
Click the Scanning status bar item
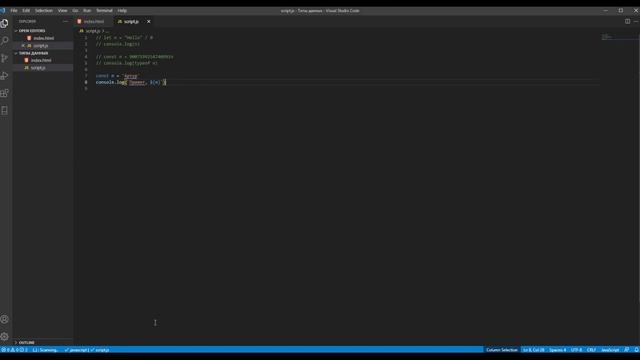click(x=46, y=350)
